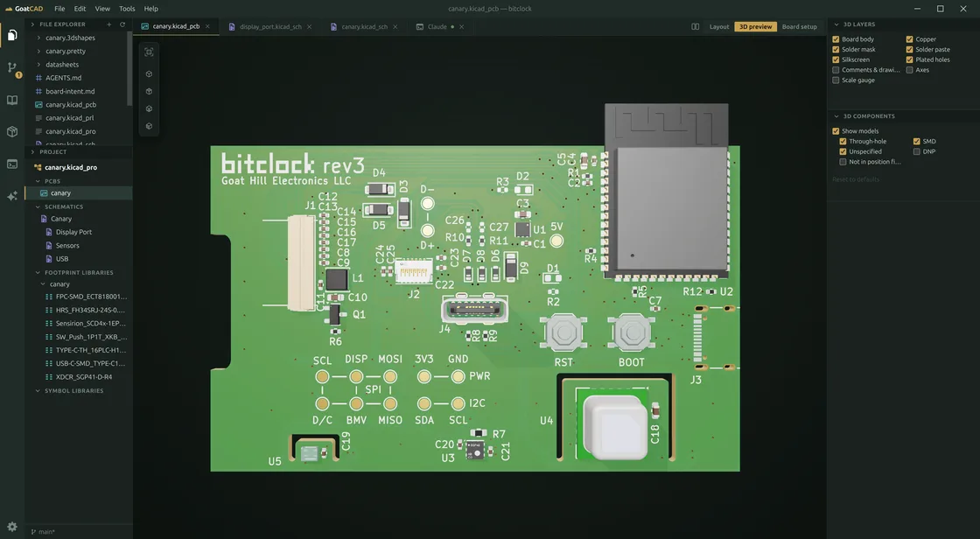Open the Board setup view
The width and height of the screenshot is (980, 539).
(x=800, y=27)
